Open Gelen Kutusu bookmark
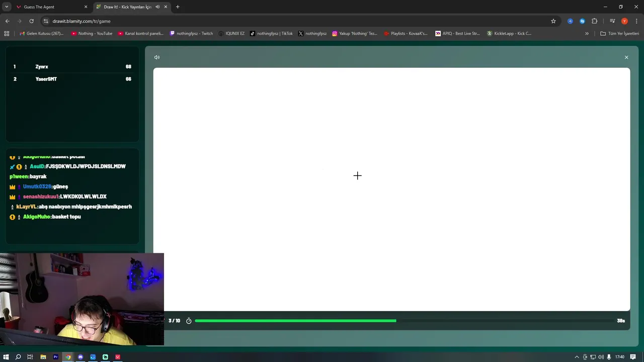Viewport: 644px width, 362px height. click(41, 34)
